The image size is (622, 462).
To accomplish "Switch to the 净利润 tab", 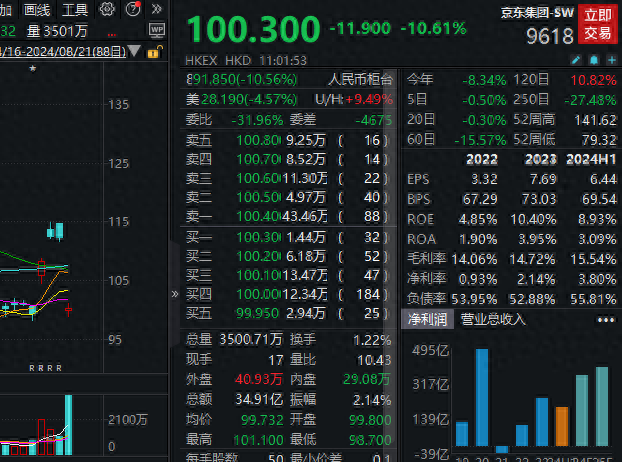I will [428, 319].
